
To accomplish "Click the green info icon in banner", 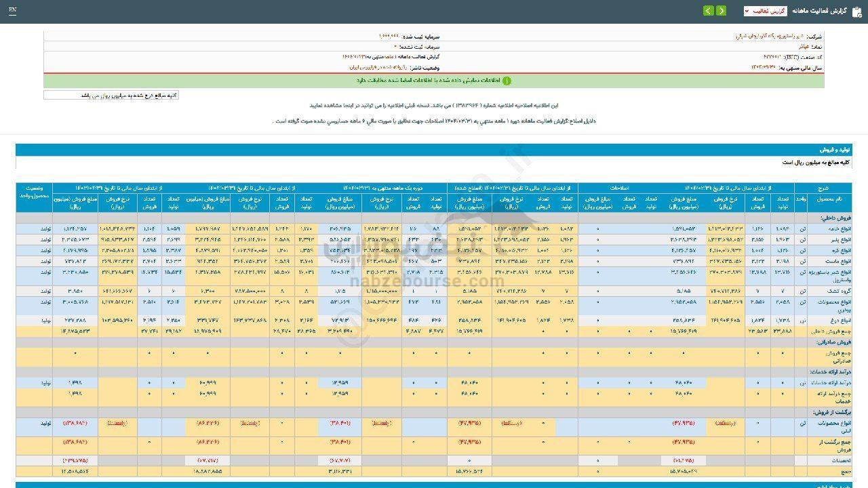I will coord(507,81).
